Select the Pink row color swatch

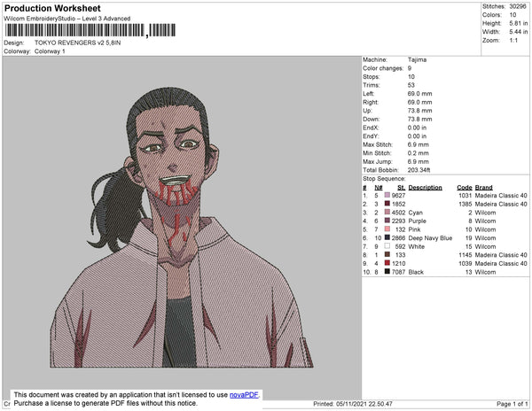pos(387,229)
